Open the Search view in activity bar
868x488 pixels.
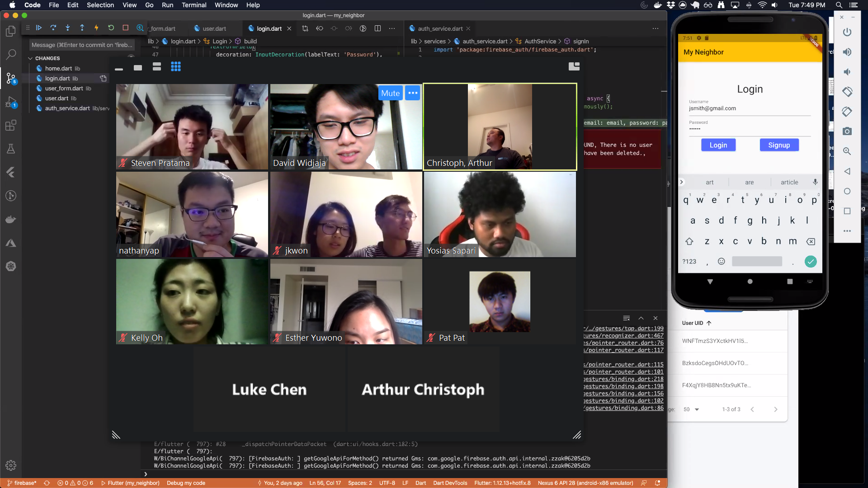11,55
